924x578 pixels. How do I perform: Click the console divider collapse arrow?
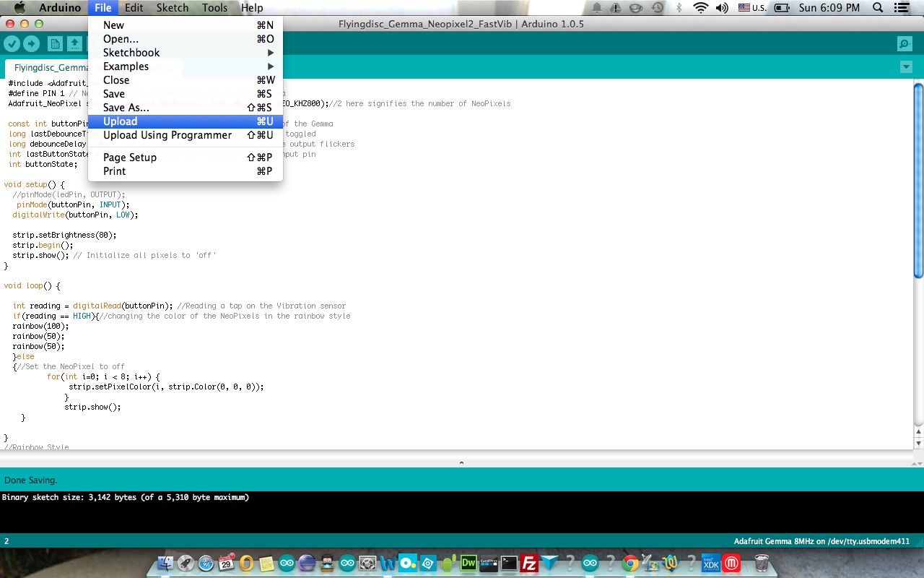coord(461,462)
